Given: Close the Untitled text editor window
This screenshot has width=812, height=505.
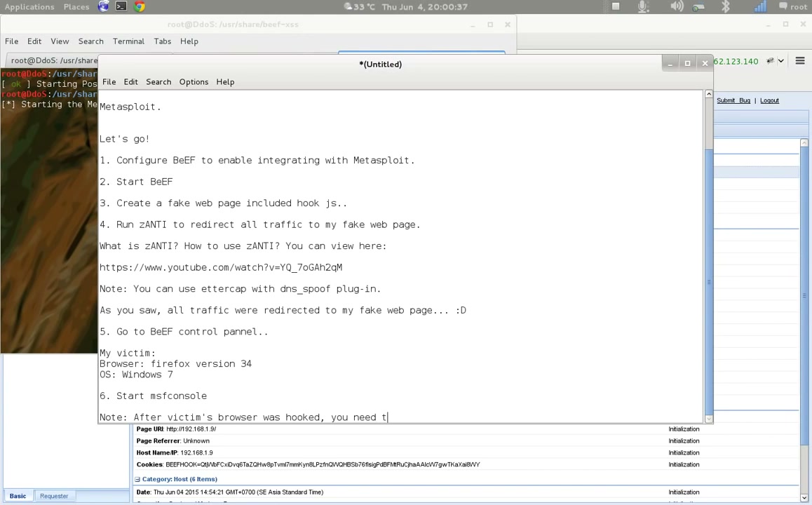Looking at the screenshot, I should (x=705, y=63).
